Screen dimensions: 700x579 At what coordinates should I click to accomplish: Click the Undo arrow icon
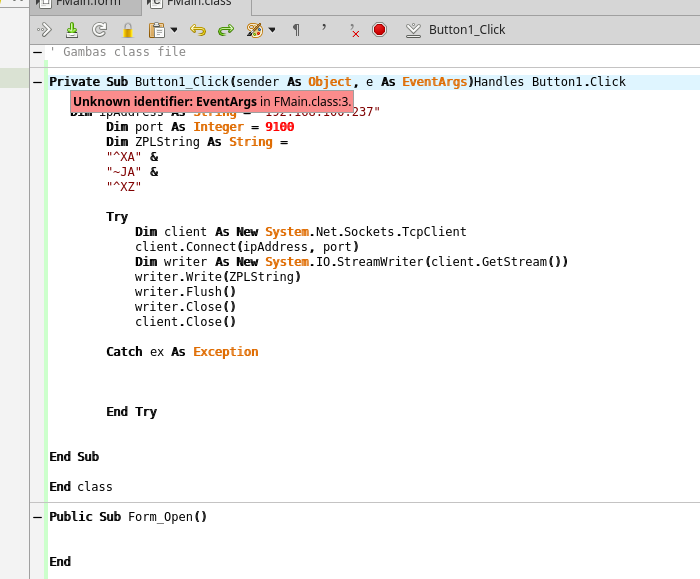(197, 30)
